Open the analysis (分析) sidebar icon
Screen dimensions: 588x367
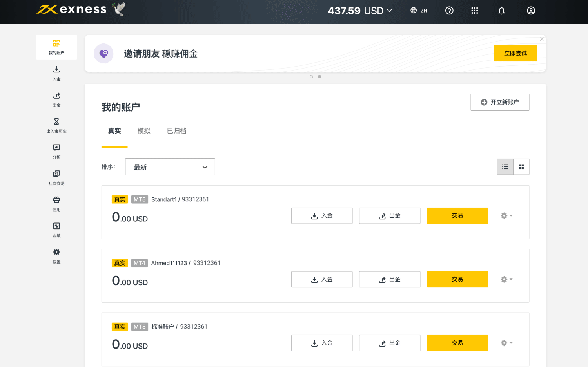tap(56, 148)
